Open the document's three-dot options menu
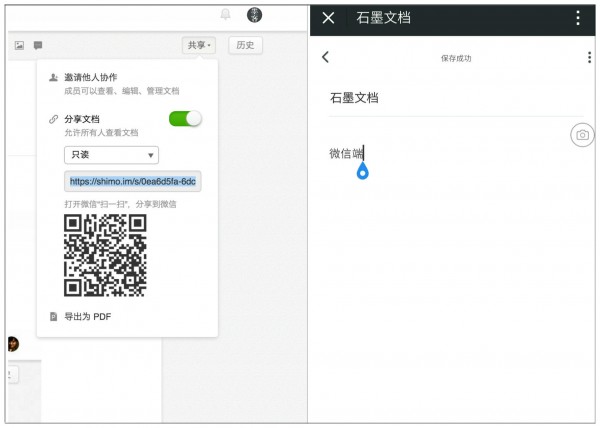The image size is (600, 428). [x=589, y=57]
